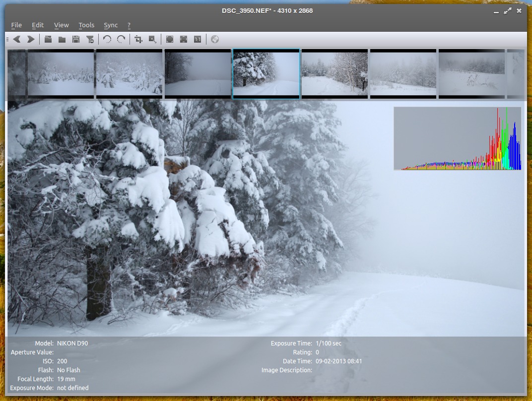This screenshot has width=532, height=401.
Task: Click the globe toolbar icon
Action: [x=215, y=39]
